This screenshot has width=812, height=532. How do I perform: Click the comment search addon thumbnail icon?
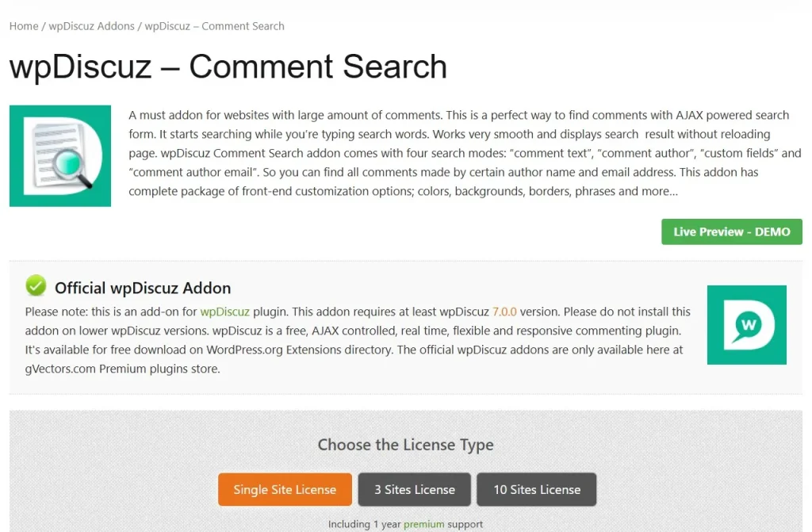pos(59,155)
